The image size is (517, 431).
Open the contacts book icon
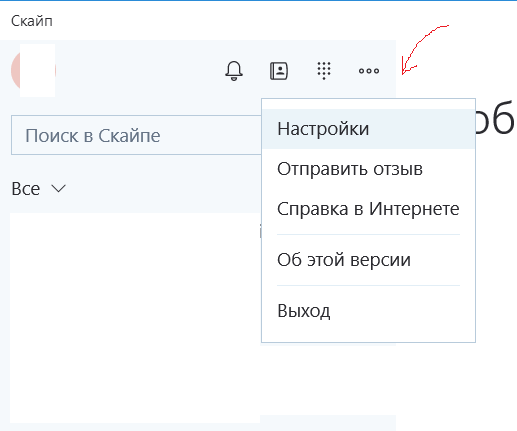click(x=279, y=71)
